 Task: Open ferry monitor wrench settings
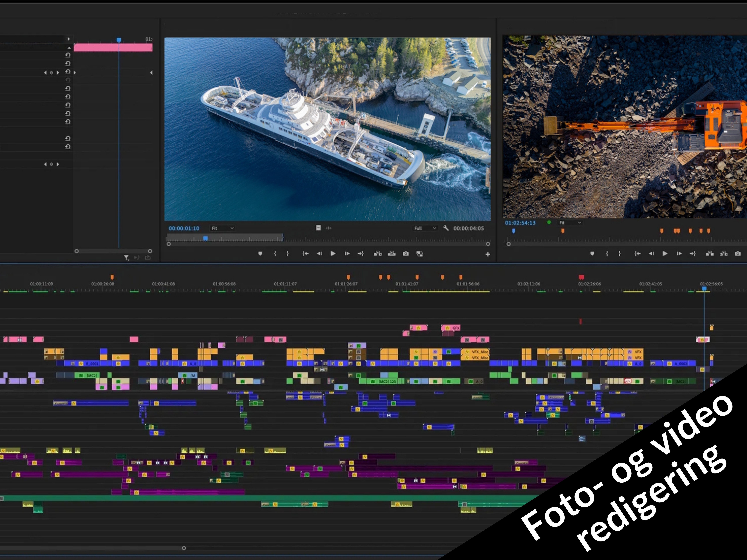pos(446,228)
